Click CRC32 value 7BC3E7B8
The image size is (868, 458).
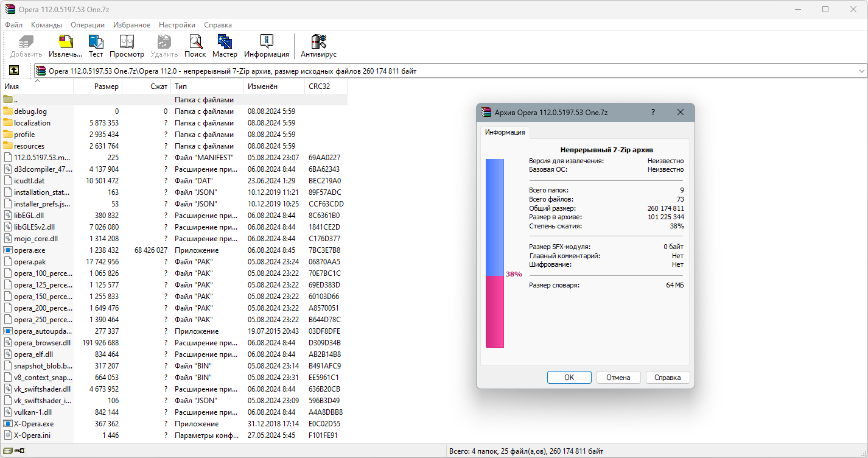pyautogui.click(x=324, y=250)
